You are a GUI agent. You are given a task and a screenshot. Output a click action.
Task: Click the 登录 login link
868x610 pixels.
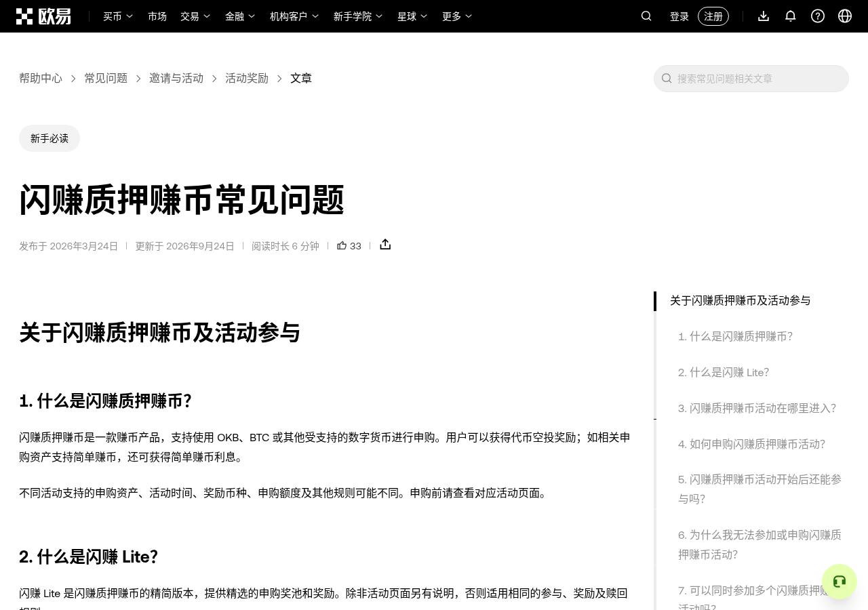click(x=679, y=16)
